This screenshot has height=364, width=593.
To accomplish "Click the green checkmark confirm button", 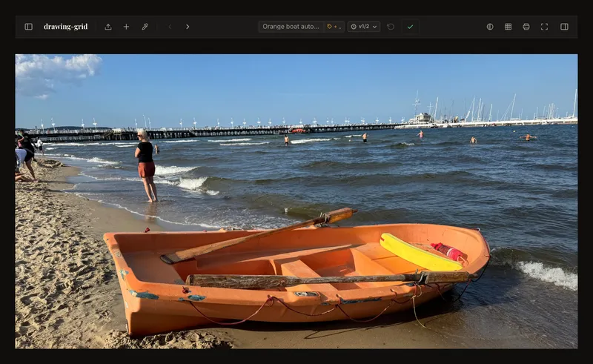I will (x=411, y=27).
